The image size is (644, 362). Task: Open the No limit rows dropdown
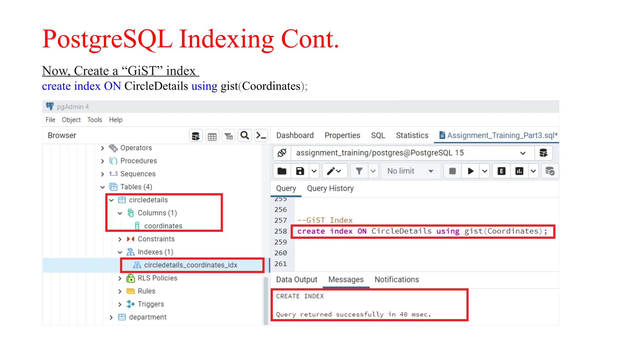point(411,171)
